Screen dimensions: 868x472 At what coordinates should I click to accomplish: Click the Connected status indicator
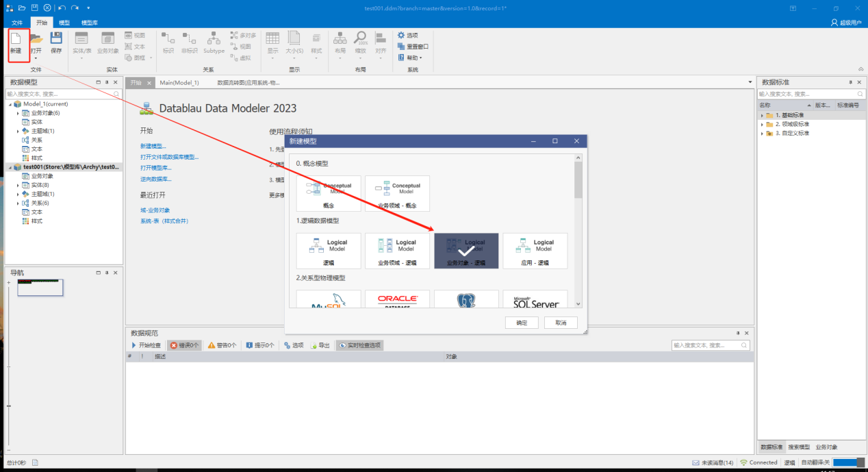point(758,462)
